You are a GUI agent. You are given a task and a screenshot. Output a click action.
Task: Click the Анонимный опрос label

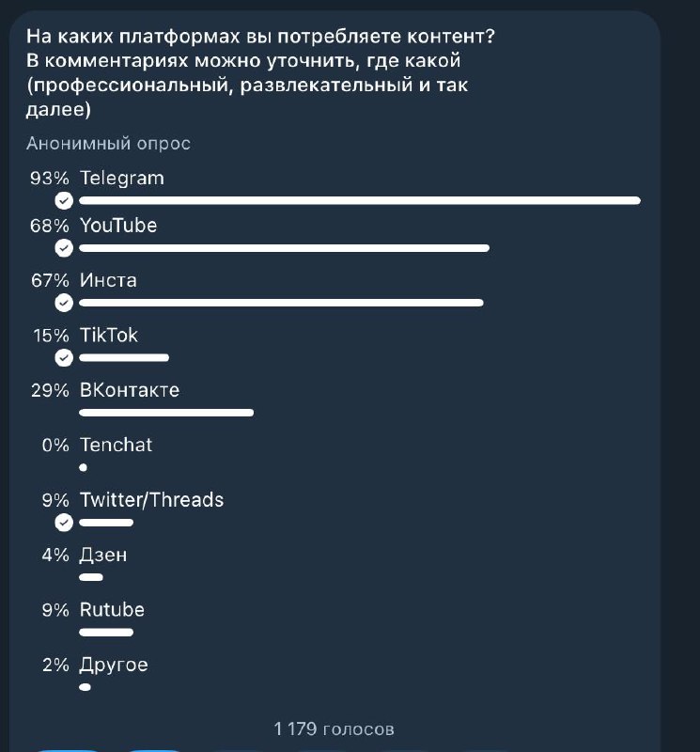tap(108, 144)
